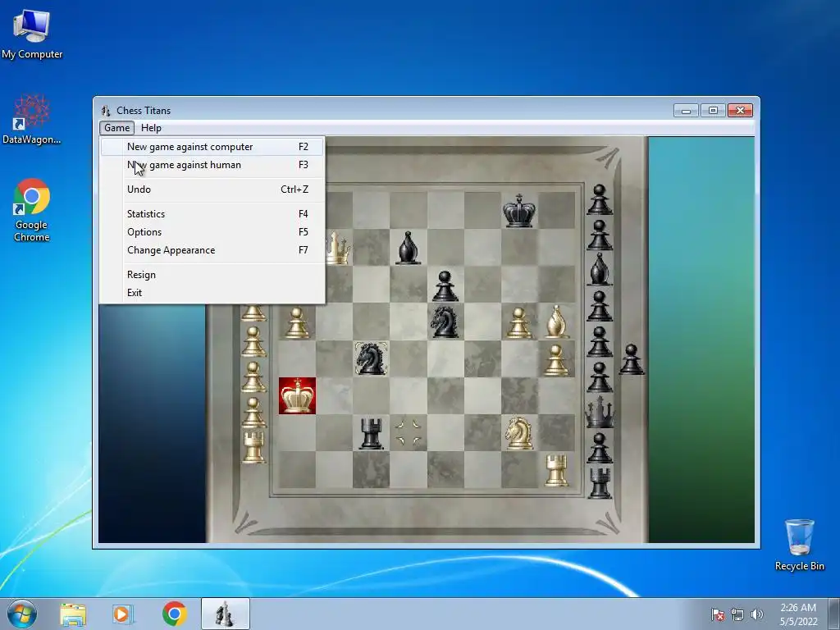Image resolution: width=840 pixels, height=630 pixels.
Task: Click Undo in the Game menu
Action: [x=212, y=189]
